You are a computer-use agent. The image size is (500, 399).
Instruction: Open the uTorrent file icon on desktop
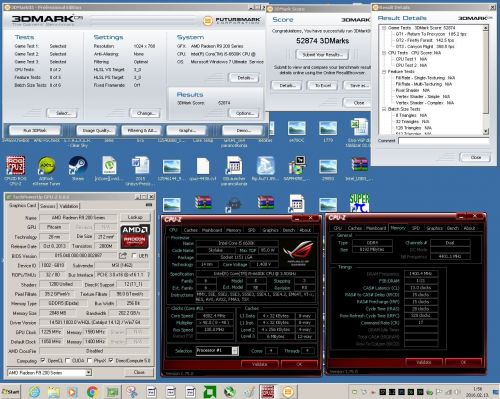109,166
